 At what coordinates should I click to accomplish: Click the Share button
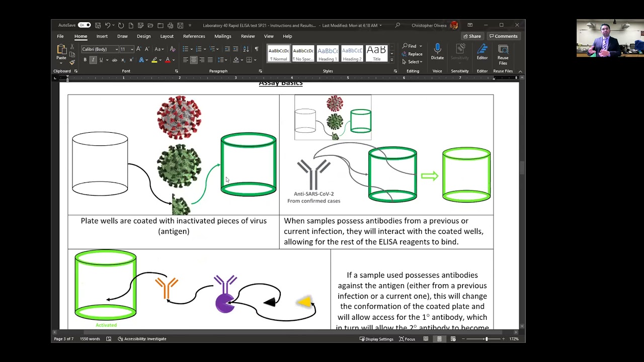click(472, 36)
